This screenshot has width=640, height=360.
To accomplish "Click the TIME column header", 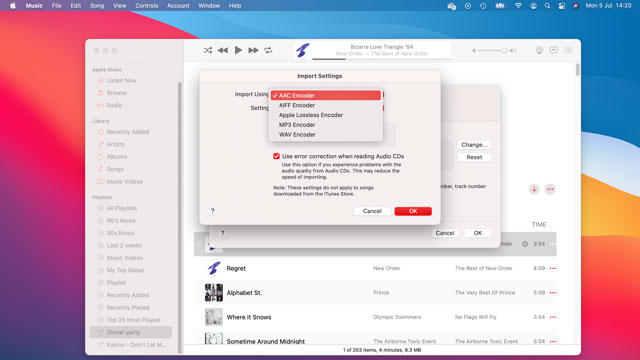I will click(539, 224).
